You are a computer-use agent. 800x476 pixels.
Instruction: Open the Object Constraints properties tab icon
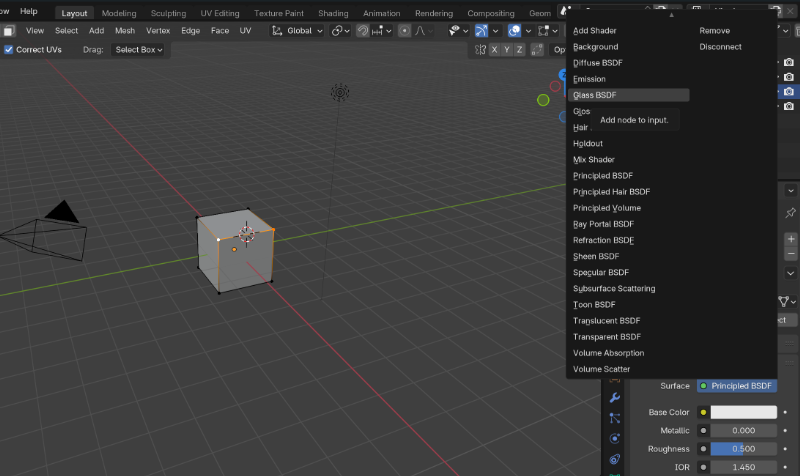[615, 459]
